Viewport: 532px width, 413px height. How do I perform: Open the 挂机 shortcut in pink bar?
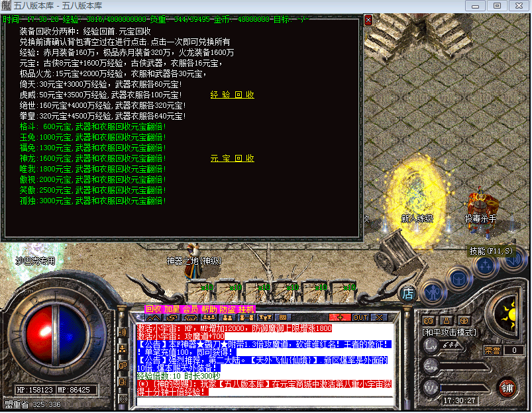tap(246, 309)
